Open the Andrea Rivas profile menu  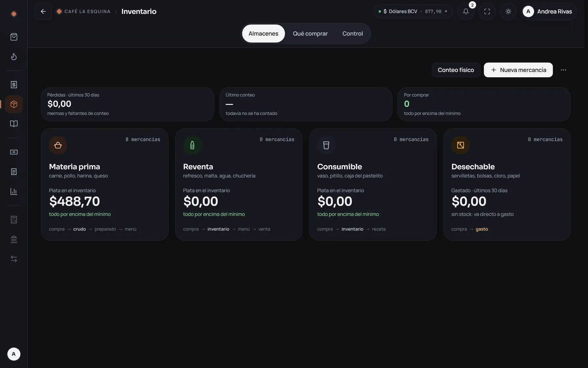pyautogui.click(x=549, y=11)
